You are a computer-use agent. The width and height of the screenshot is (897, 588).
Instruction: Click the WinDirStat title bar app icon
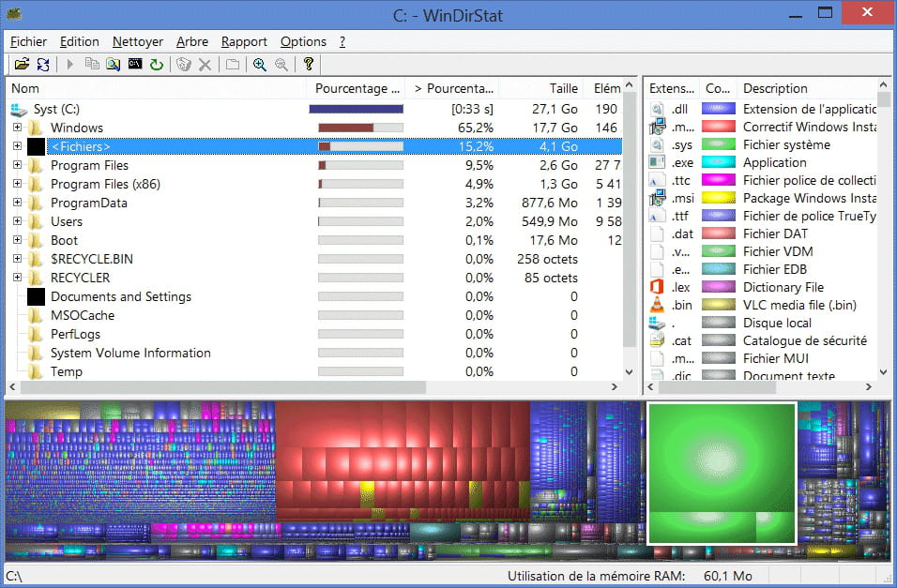(14, 14)
